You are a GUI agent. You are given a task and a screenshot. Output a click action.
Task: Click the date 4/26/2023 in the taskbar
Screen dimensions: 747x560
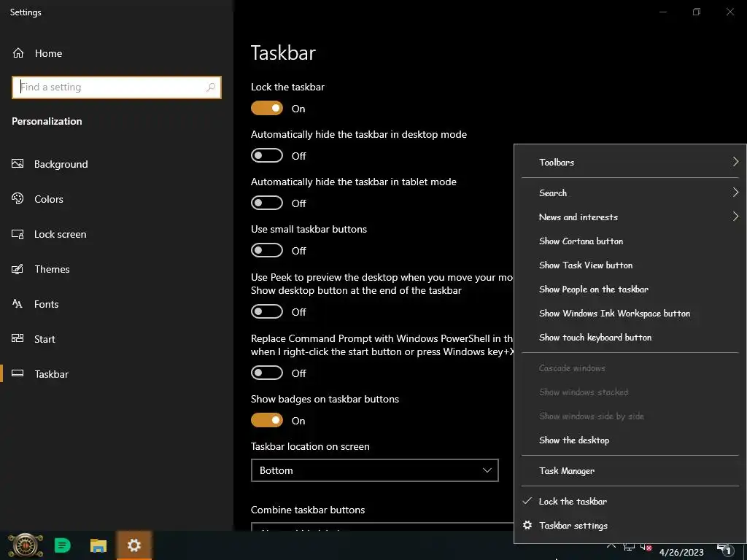pos(681,553)
